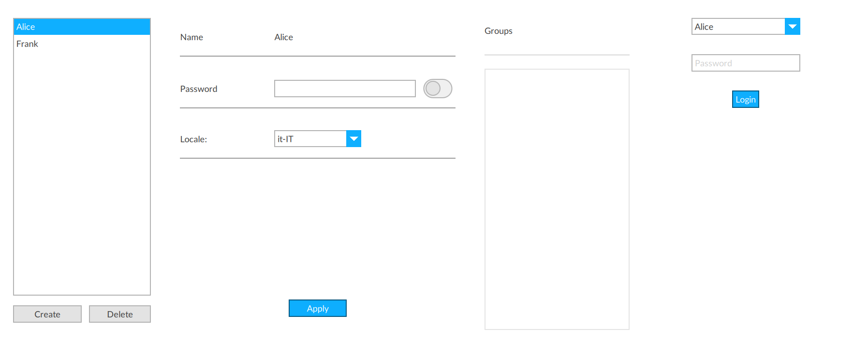The width and height of the screenshot is (868, 344).
Task: Click the Alice name value text
Action: point(283,37)
